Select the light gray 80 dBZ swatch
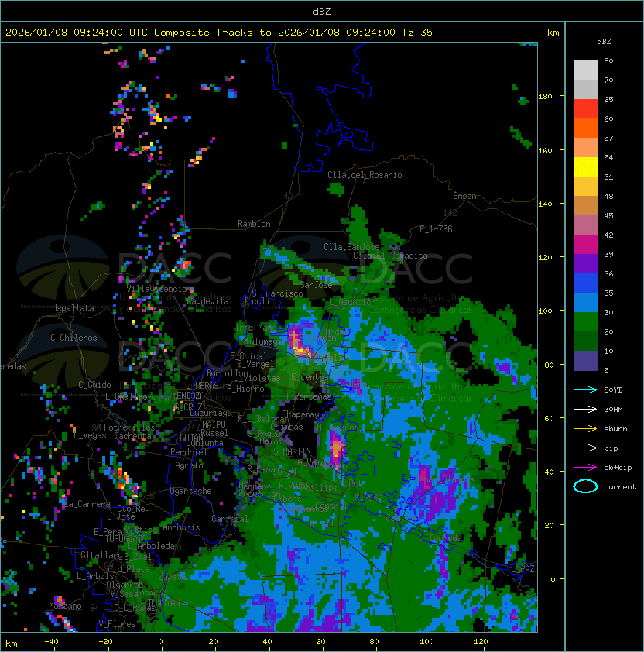The width and height of the screenshot is (644, 652). point(585,70)
